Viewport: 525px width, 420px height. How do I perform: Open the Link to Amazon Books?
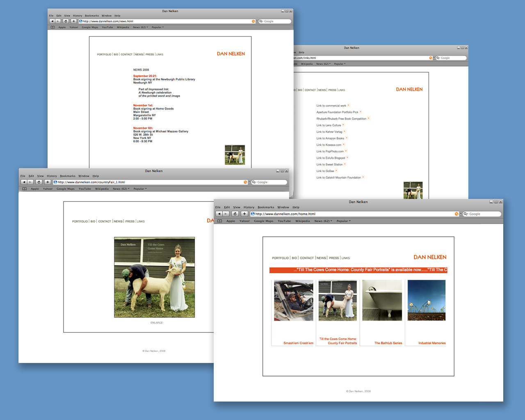point(330,138)
